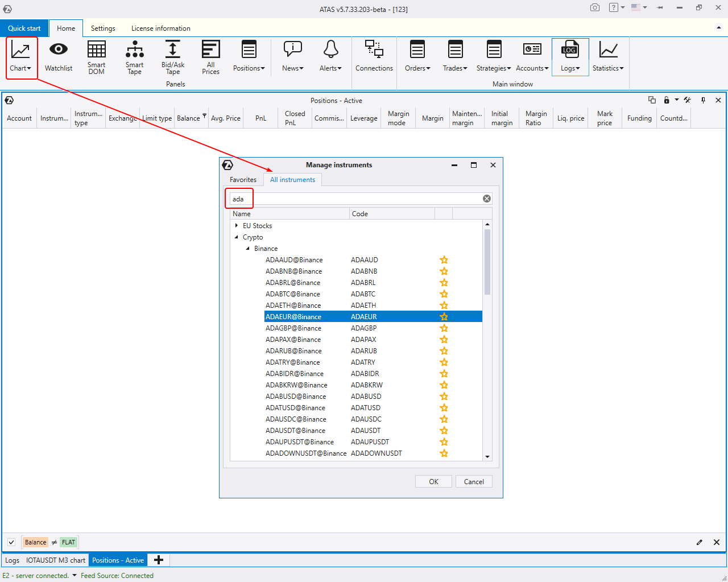Click the orange Balance filter tag
This screenshot has width=728, height=582.
click(35, 542)
